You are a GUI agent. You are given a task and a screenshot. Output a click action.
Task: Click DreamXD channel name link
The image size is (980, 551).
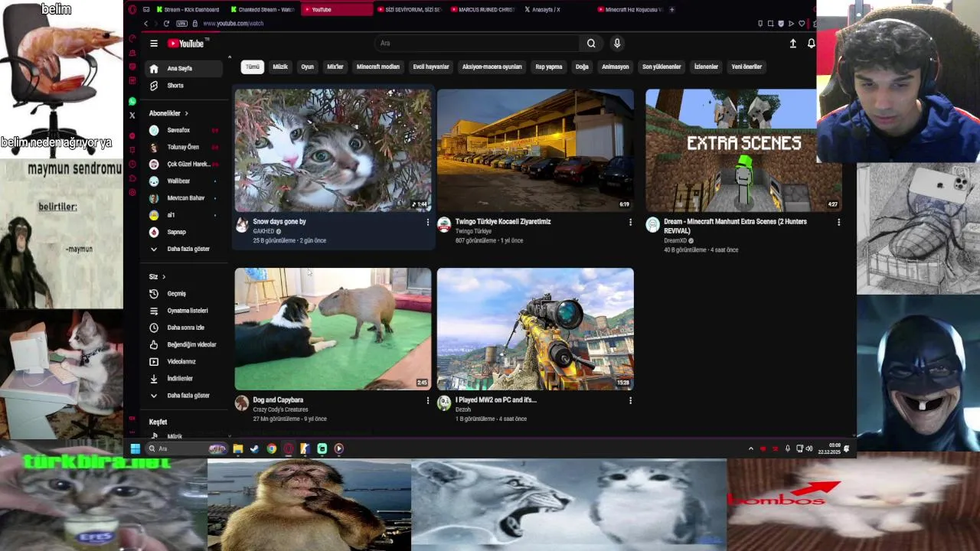675,241
